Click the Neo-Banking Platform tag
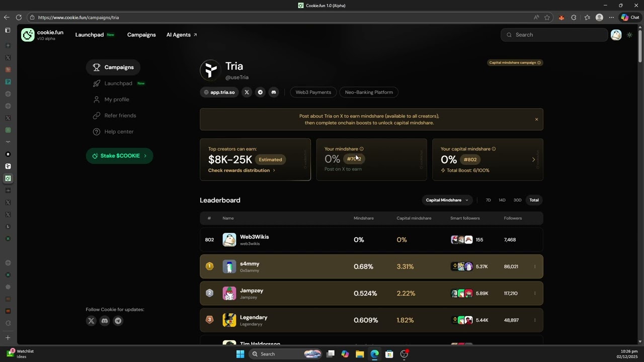 pos(369,93)
